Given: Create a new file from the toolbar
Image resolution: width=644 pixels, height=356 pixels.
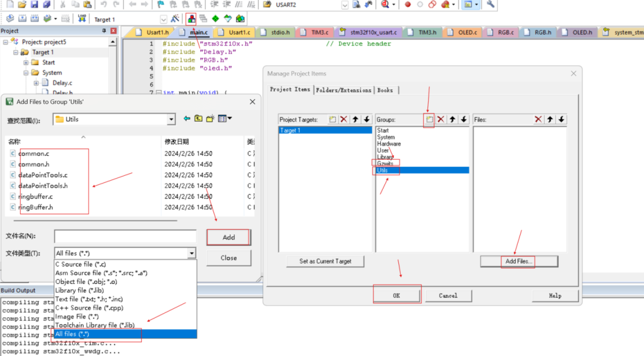Looking at the screenshot, I should click(10, 5).
